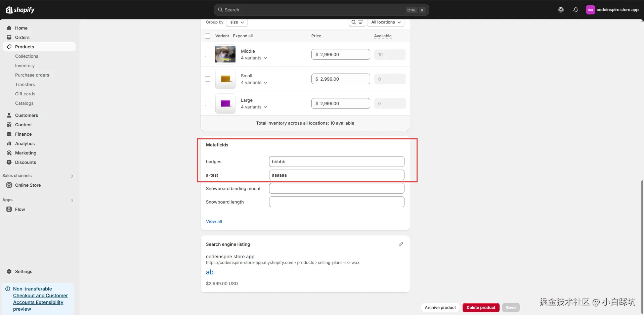Expand the Sales channels section chevron
Image resolution: width=644 pixels, height=315 pixels.
click(x=72, y=176)
